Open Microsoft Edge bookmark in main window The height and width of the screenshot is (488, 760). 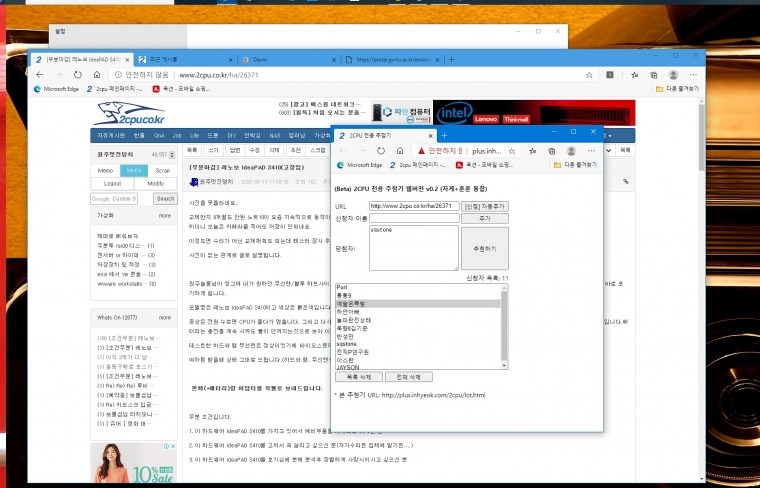pos(56,89)
